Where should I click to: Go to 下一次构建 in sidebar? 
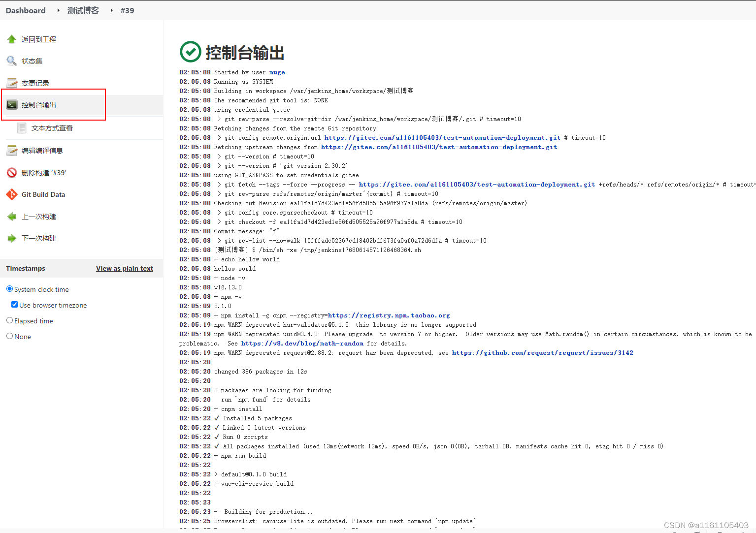pos(39,238)
